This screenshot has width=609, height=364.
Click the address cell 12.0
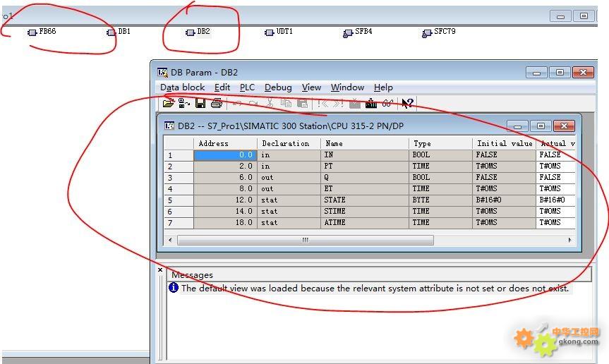coord(225,200)
